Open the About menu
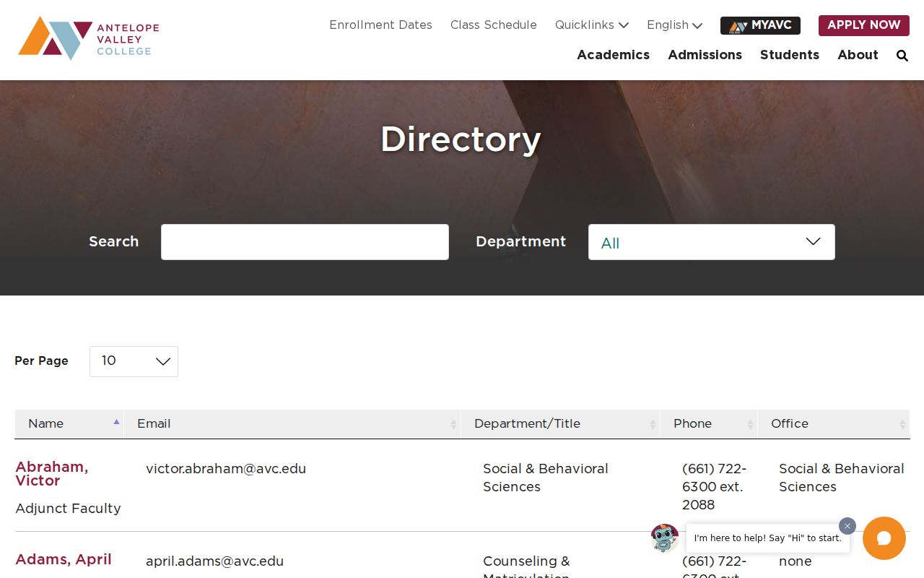Image resolution: width=924 pixels, height=578 pixels. (858, 55)
